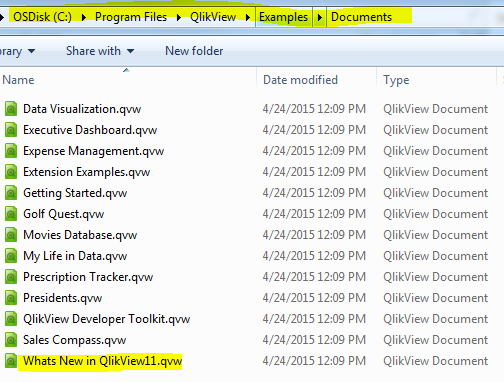Go to QlikView folder breadcrumb
This screenshot has height=382, width=504.
click(x=213, y=17)
